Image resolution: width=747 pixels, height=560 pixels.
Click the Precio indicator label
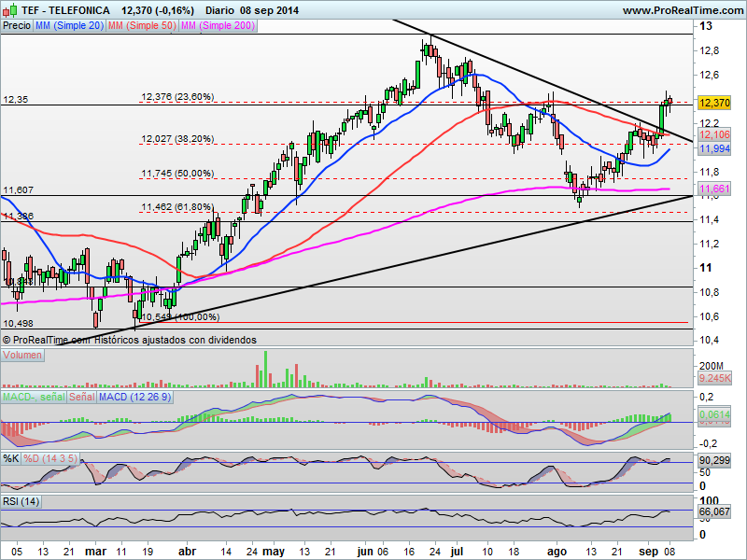click(x=17, y=26)
